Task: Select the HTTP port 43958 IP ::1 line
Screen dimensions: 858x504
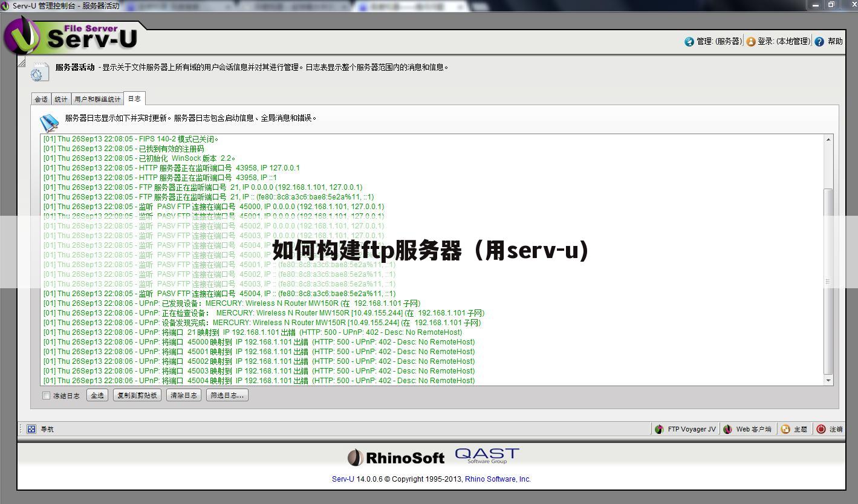Action: click(x=160, y=178)
